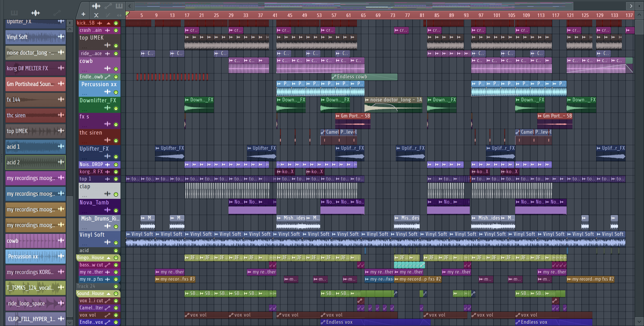Mute the kick..5B track
The height and width of the screenshot is (326, 644).
click(x=116, y=23)
